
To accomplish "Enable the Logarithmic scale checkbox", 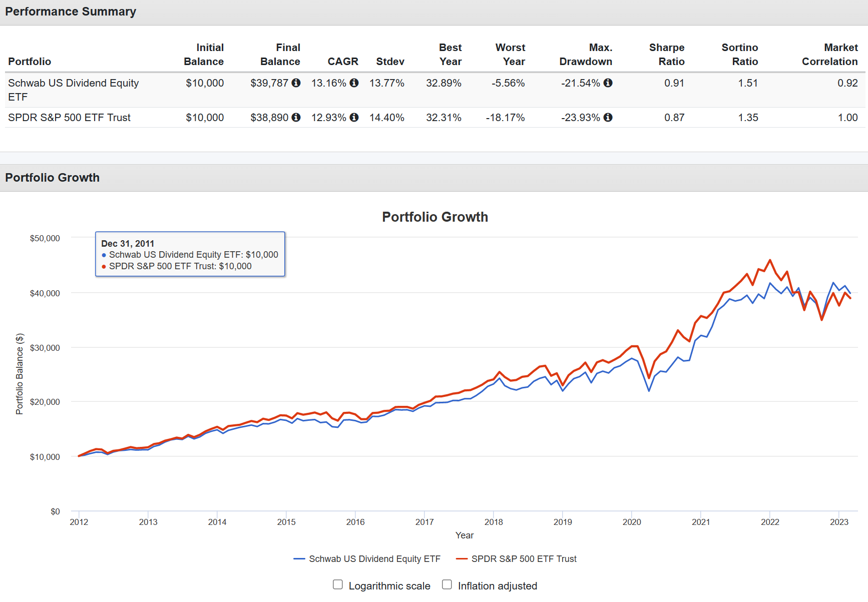I will point(338,584).
